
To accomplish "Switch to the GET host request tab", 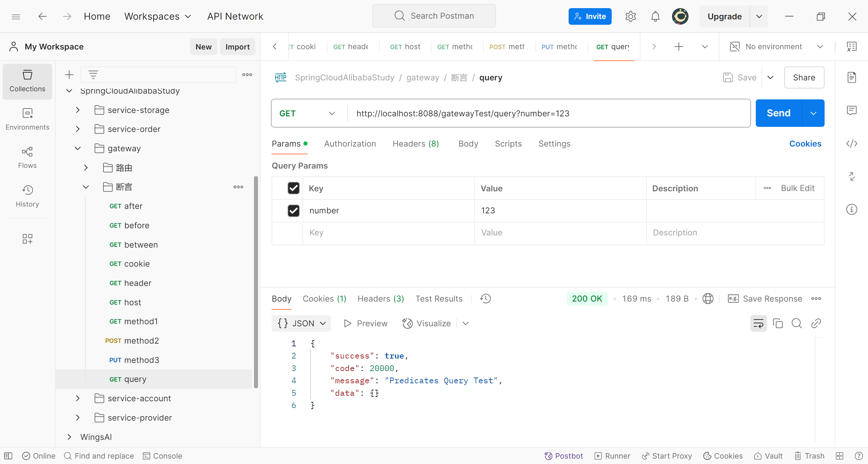I will tap(405, 47).
